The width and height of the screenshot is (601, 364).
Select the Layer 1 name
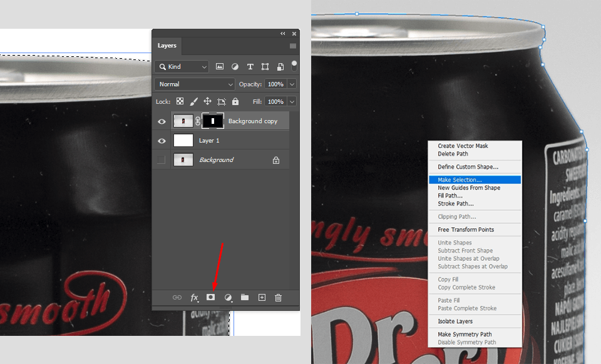tap(209, 141)
